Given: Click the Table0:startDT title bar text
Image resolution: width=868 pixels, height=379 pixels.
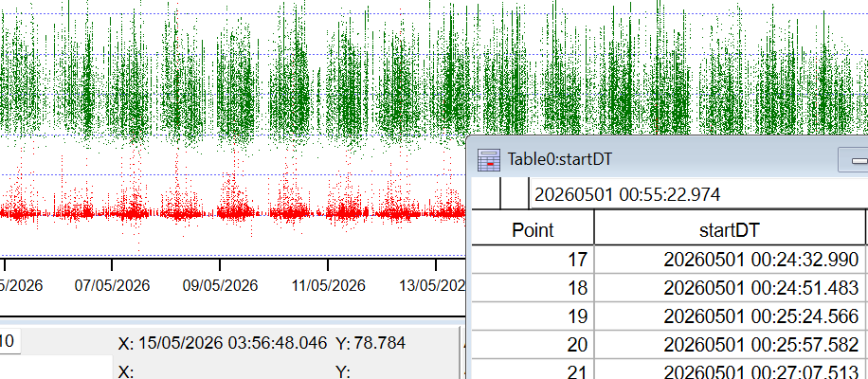Looking at the screenshot, I should [x=560, y=159].
